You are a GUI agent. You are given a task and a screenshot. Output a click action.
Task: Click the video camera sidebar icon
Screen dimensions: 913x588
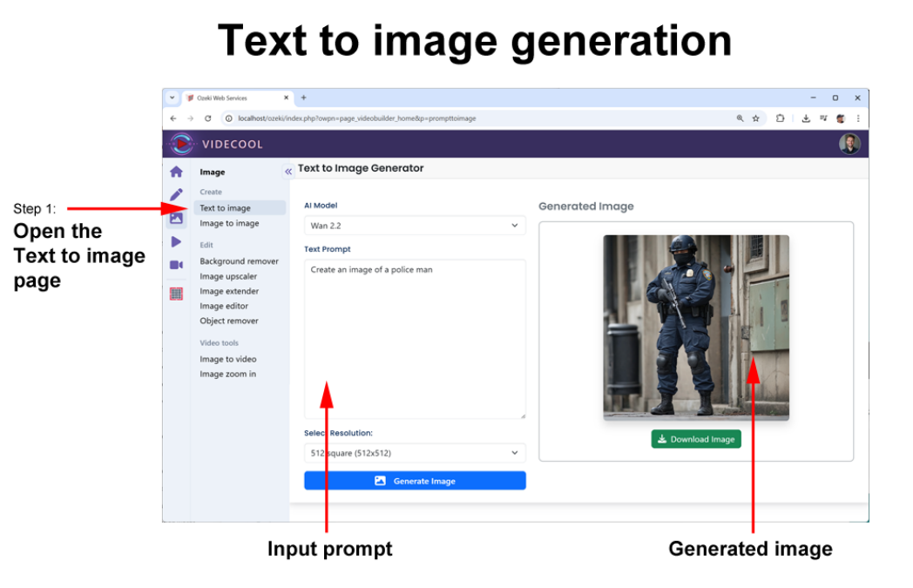[176, 265]
